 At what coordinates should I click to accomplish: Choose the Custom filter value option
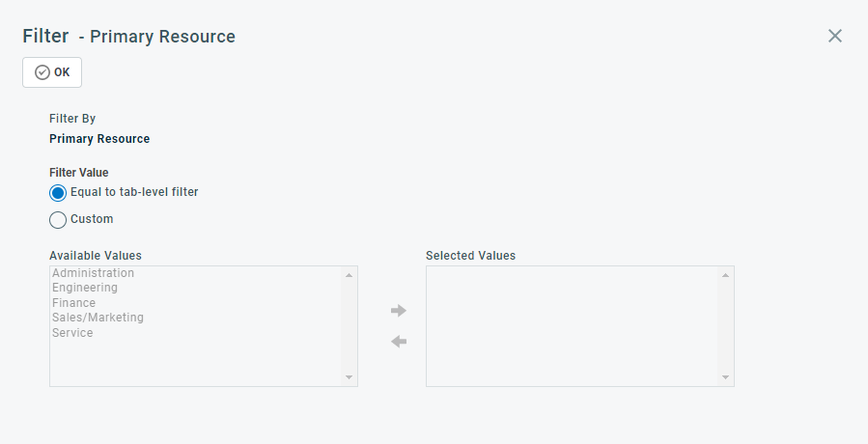pos(58,220)
